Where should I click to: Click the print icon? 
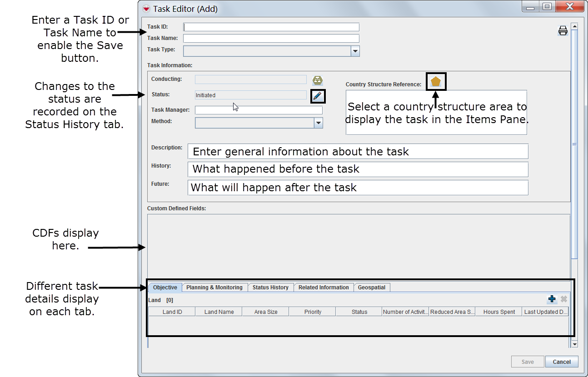[x=563, y=30]
